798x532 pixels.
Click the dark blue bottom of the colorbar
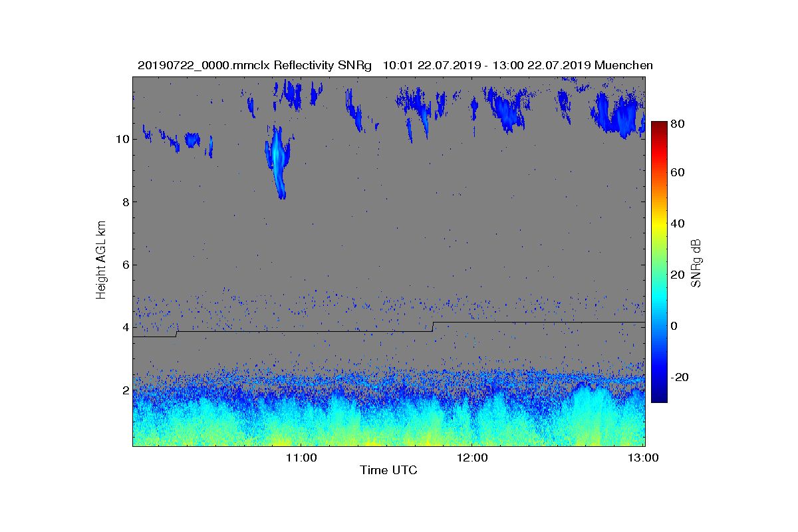click(x=658, y=397)
